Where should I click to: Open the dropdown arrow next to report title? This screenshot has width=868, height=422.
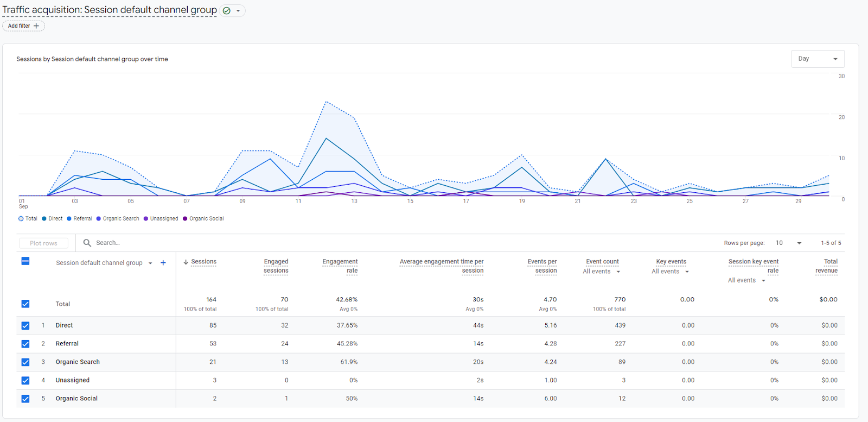click(x=238, y=11)
